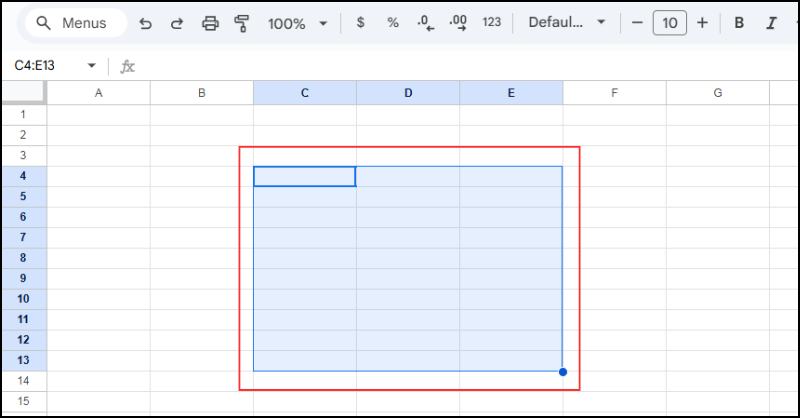This screenshot has width=800, height=418.
Task: Expand the Name box dropdown arrow
Action: 92,66
